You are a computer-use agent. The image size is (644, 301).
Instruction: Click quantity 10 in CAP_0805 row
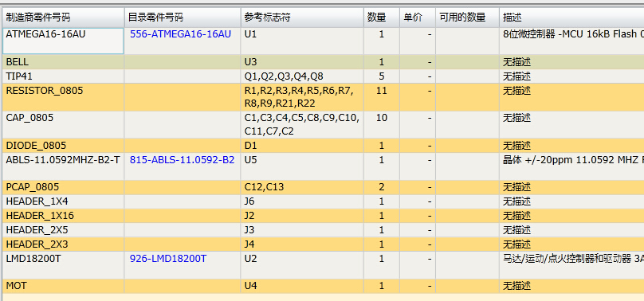[x=382, y=125]
